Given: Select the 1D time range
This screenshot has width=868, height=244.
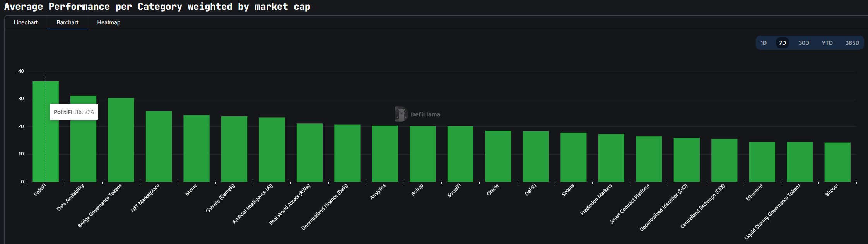Looking at the screenshot, I should coord(763,43).
